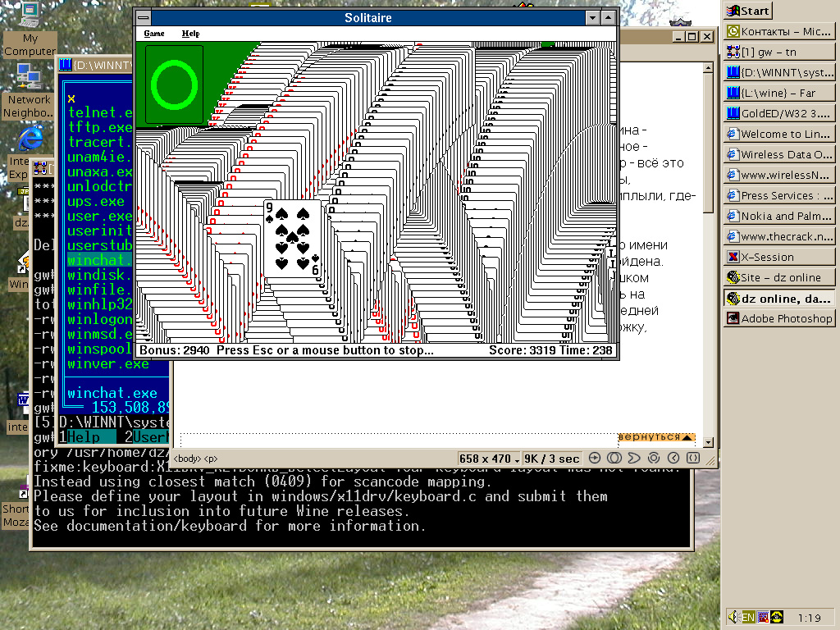Click the bouncing nine of spades card
The width and height of the screenshot is (840, 630).
pyautogui.click(x=293, y=239)
